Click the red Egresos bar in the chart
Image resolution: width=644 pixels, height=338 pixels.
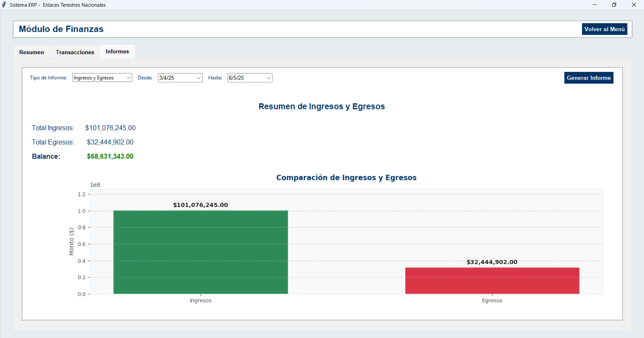[x=492, y=281]
